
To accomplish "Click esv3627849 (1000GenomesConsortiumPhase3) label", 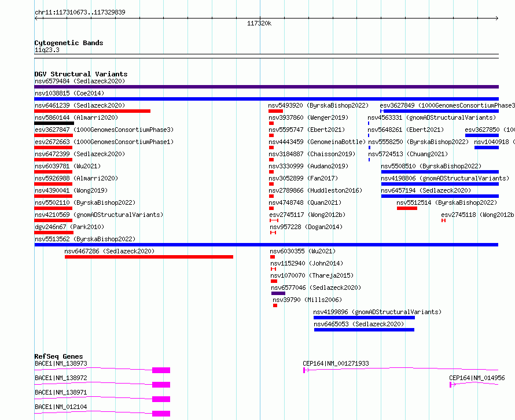I will pyautogui.click(x=447, y=105).
